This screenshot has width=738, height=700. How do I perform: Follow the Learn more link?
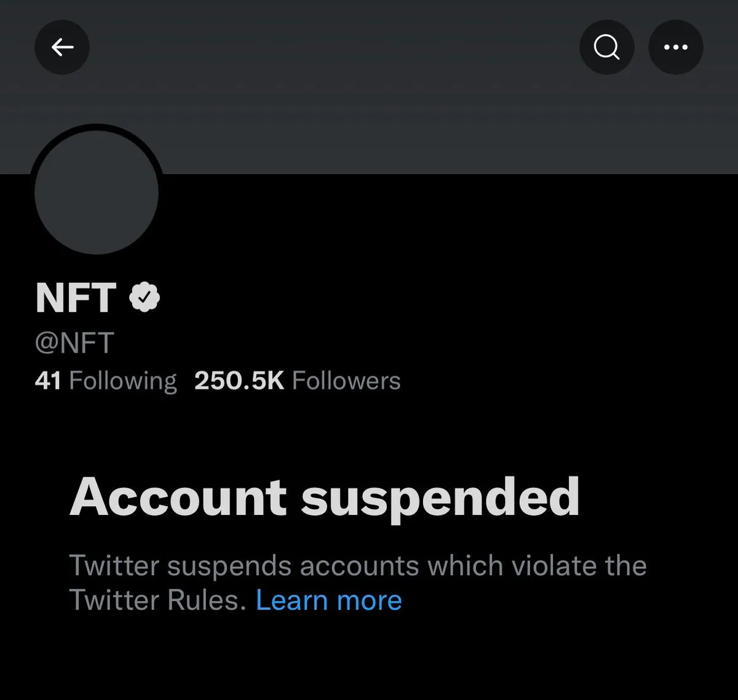pyautogui.click(x=328, y=600)
